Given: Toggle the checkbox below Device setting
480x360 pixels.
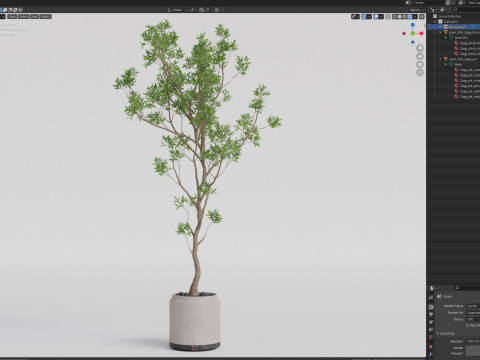Looking at the screenshot, I should [468, 325].
